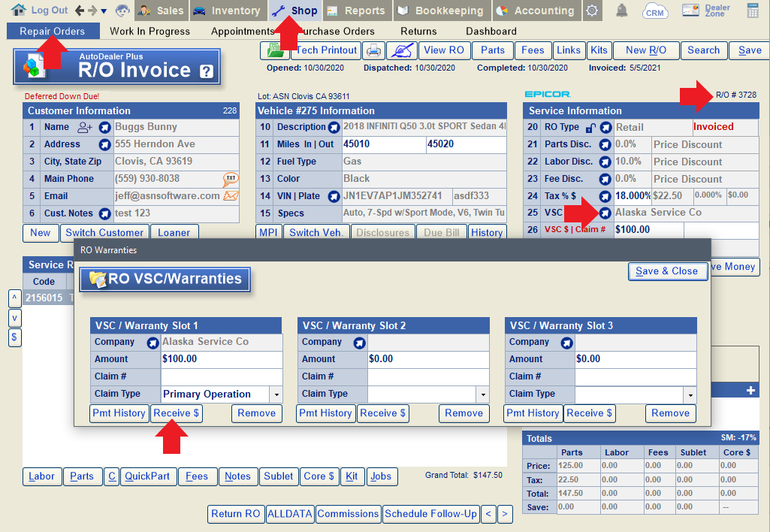Open the navigation history dropdown arrow
This screenshot has width=770, height=532.
tap(104, 11)
